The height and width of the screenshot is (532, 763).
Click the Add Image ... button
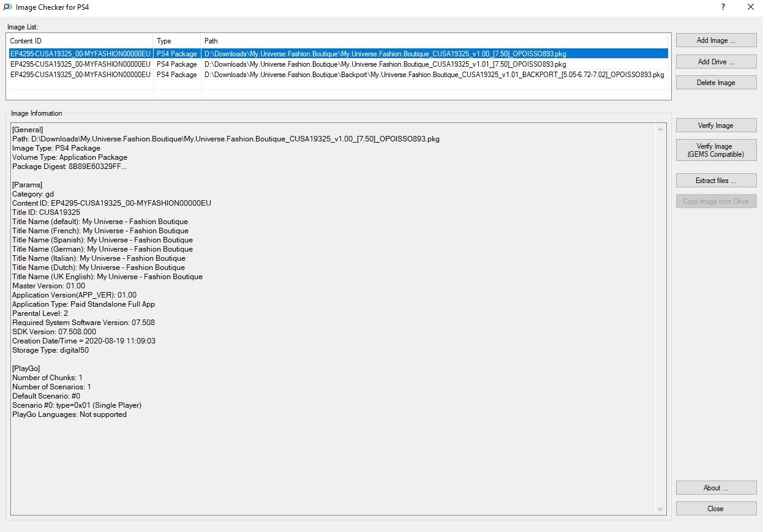pyautogui.click(x=716, y=40)
